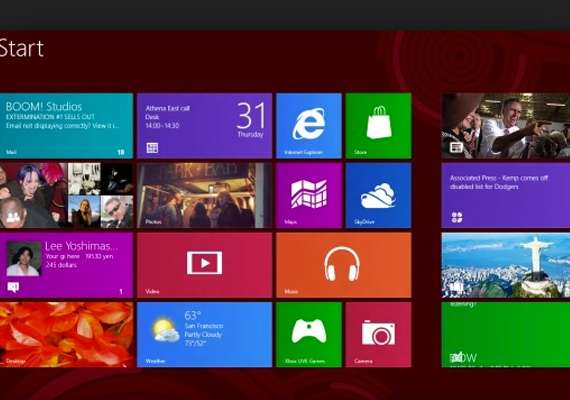
Task: Click 'Kemp comes off disabled list' headline
Action: pos(499,182)
